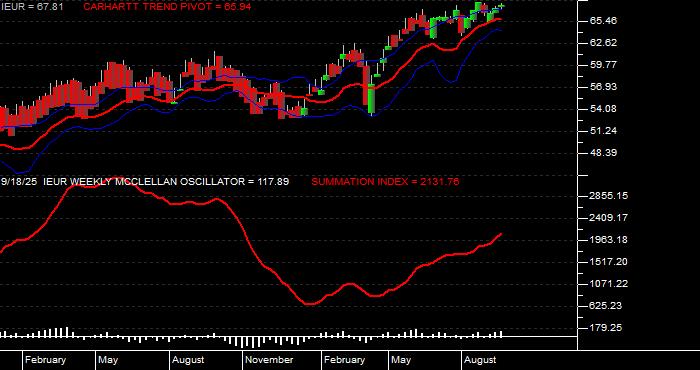This screenshot has height=370, width=700.
Task: Click the 1071.22 summation axis value
Action: 608,284
